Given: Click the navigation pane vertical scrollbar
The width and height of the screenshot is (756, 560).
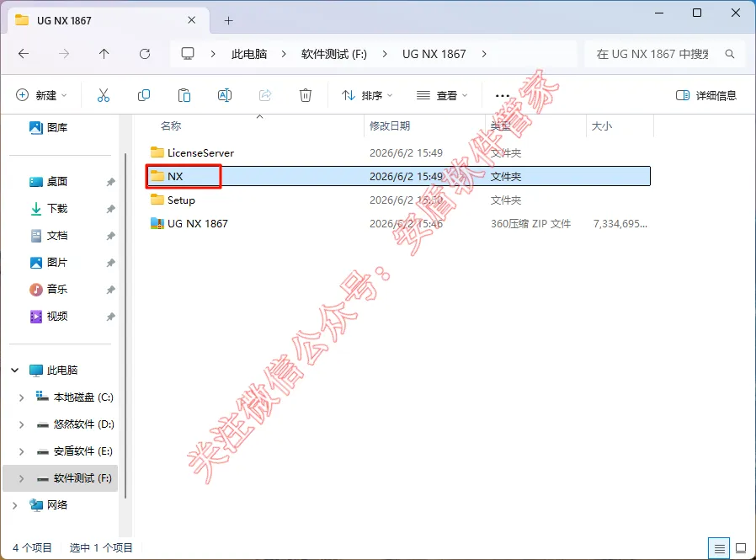Looking at the screenshot, I should click(125, 326).
